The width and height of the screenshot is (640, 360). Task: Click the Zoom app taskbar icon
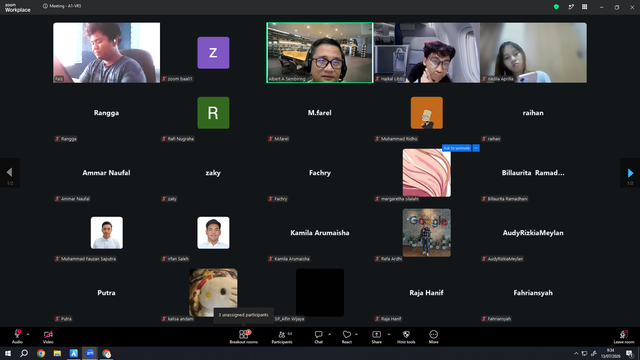90,353
